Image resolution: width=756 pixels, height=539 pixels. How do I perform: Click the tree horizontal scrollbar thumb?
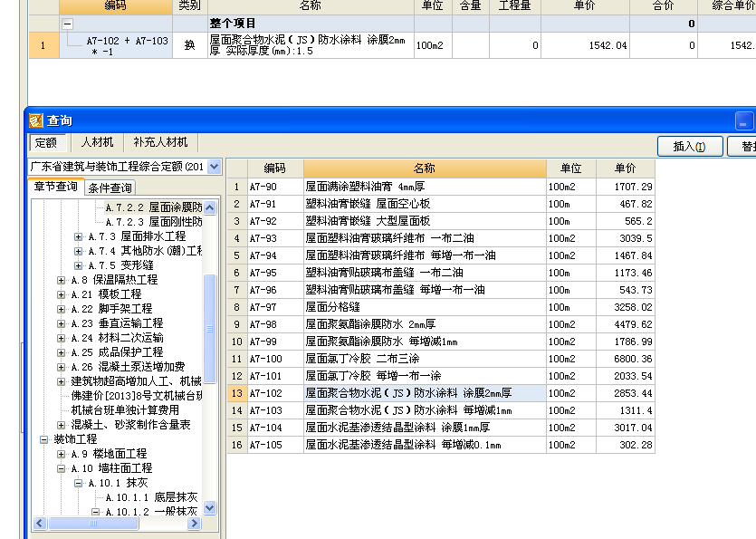(x=93, y=523)
